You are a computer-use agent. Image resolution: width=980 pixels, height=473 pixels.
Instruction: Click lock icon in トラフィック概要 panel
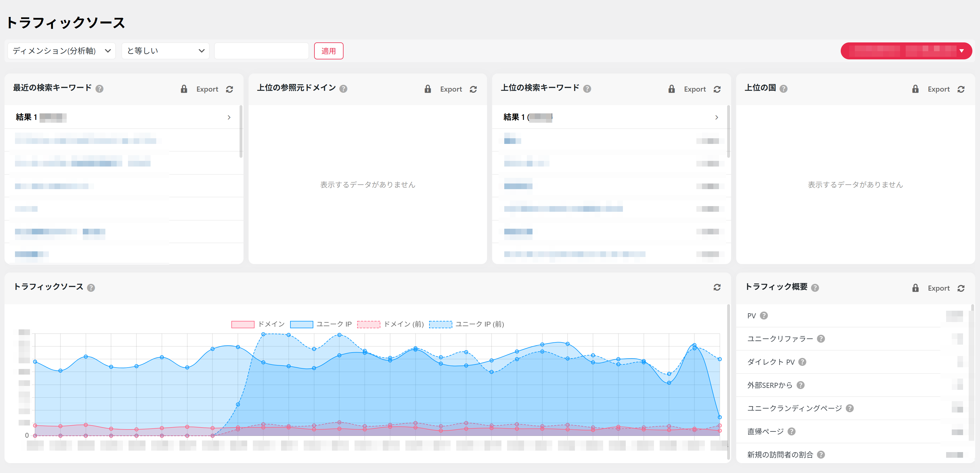(916, 288)
